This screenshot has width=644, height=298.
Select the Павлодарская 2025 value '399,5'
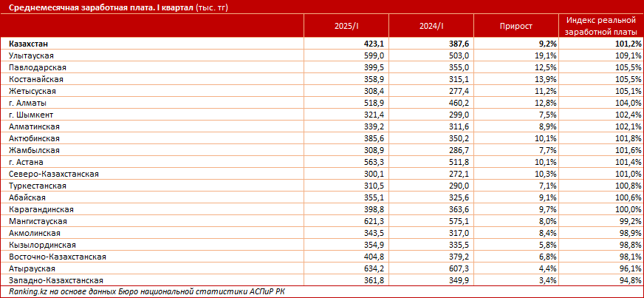click(375, 67)
